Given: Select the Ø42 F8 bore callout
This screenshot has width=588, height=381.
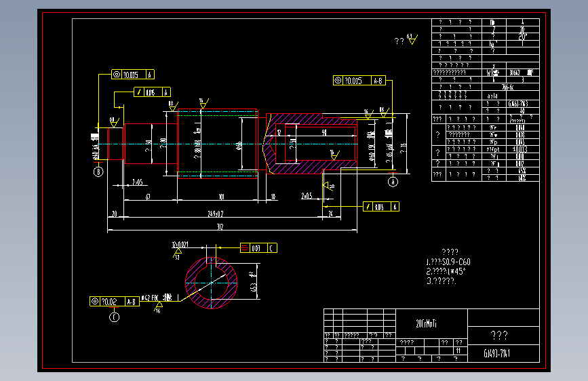Looking at the screenshot, I should [x=157, y=298].
